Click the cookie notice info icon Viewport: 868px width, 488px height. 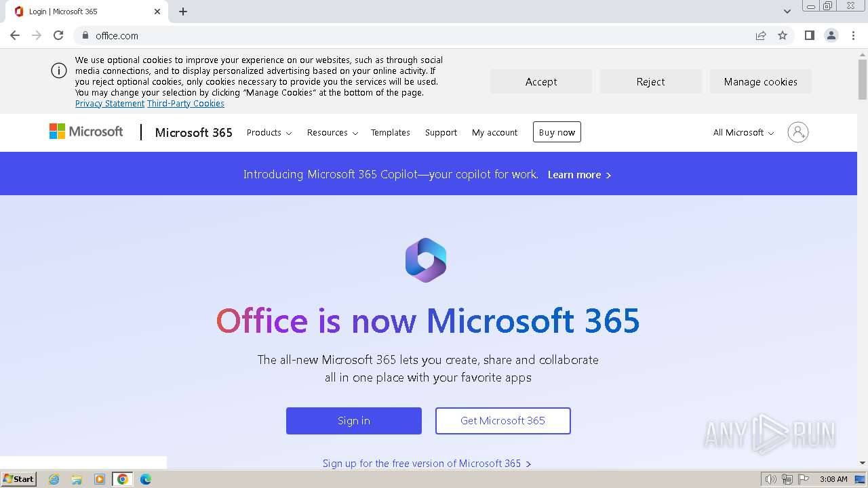59,70
